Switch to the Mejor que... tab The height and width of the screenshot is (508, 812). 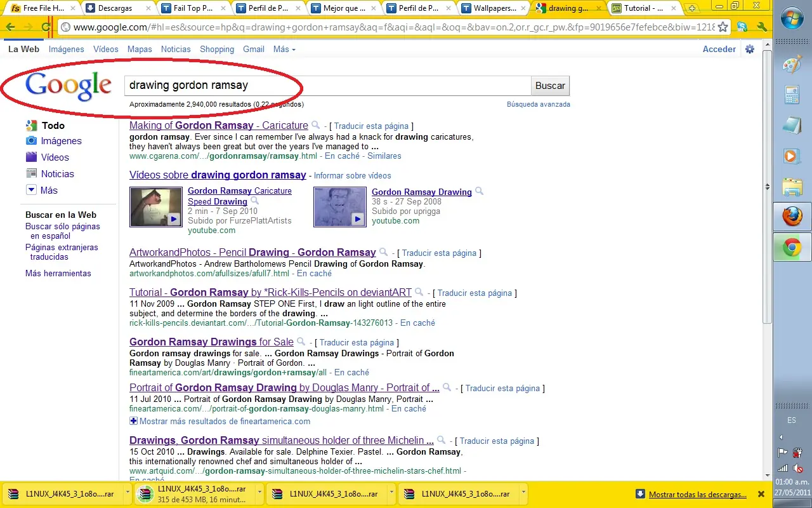[343, 8]
